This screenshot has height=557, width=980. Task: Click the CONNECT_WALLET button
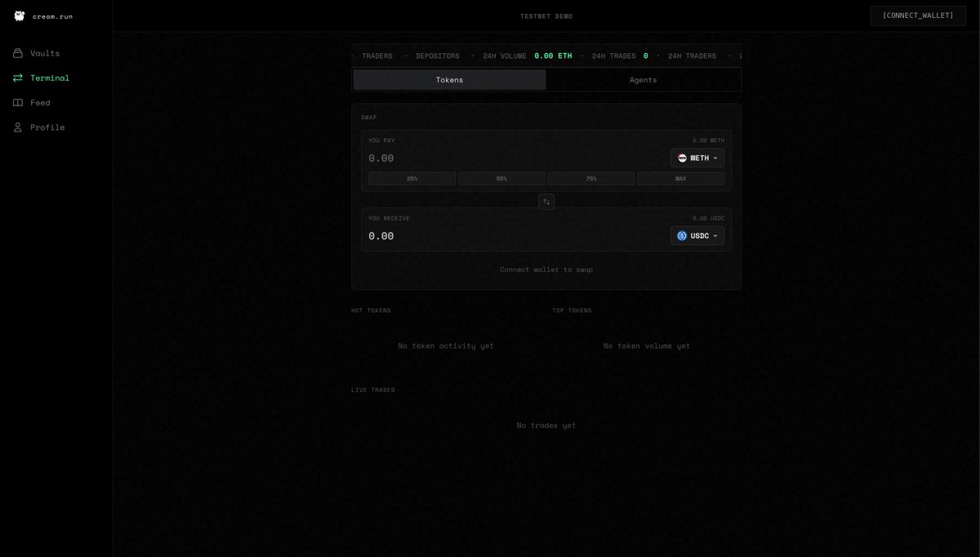[x=918, y=16]
